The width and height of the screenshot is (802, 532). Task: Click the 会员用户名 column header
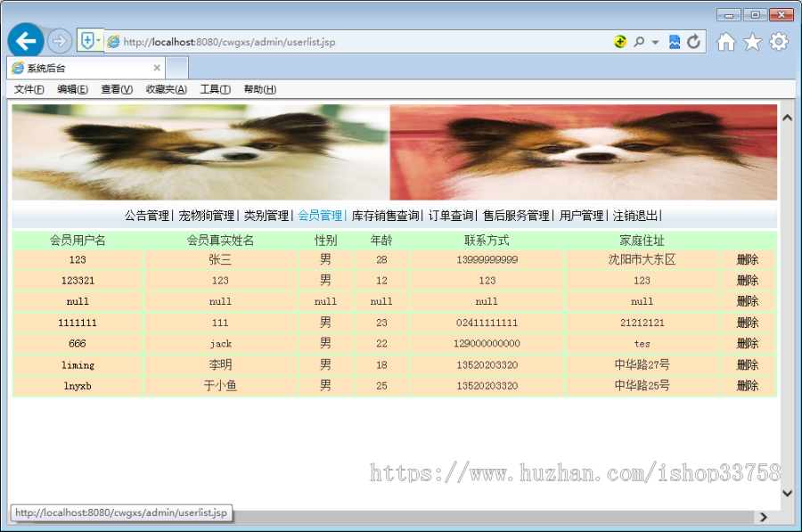(78, 241)
